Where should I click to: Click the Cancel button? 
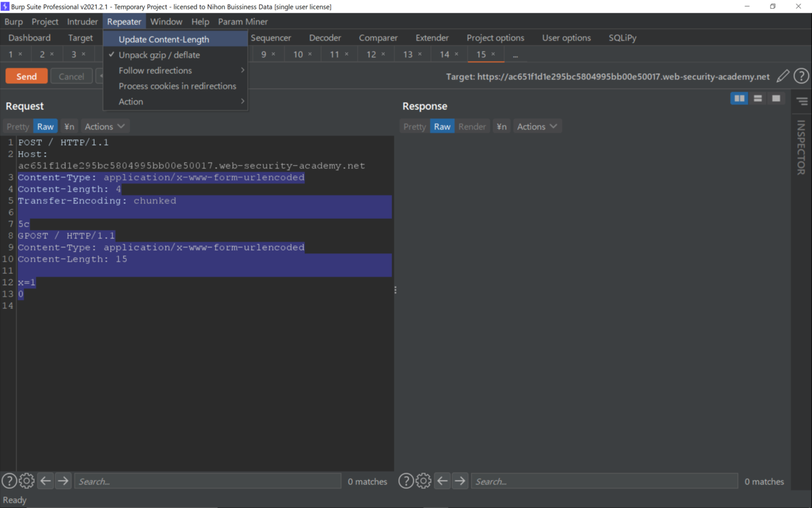pos(71,77)
